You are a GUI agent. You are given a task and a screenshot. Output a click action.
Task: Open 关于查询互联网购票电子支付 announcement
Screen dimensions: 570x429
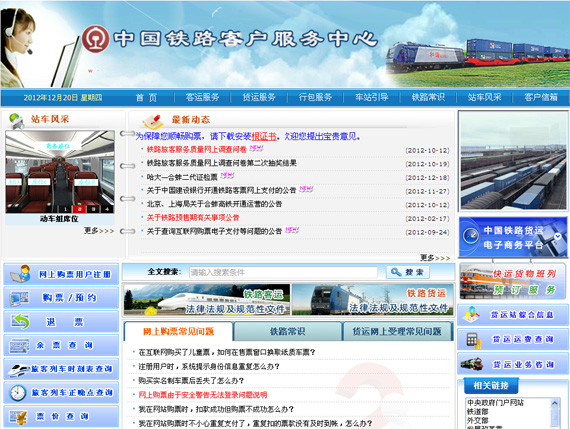214,231
